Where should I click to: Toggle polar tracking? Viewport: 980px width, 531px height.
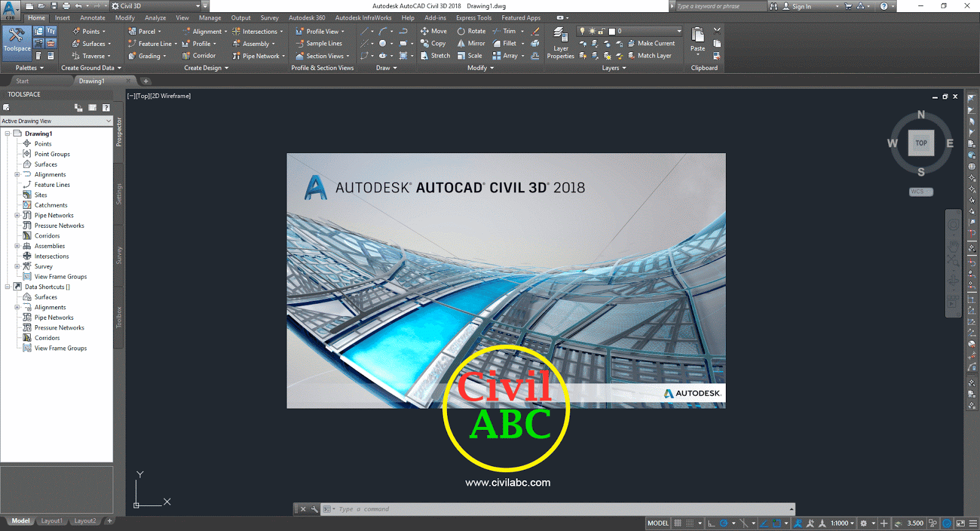pyautogui.click(x=723, y=523)
